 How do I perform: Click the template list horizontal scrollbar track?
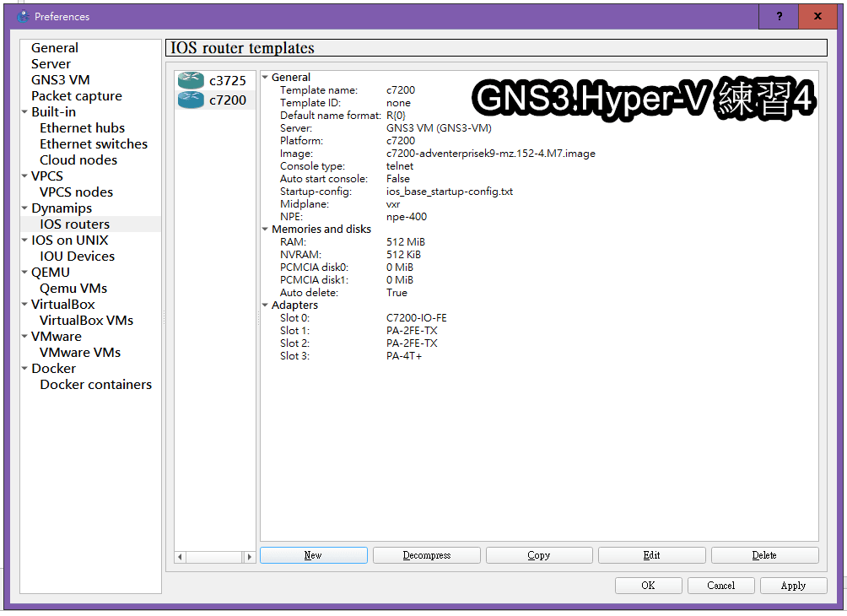(214, 557)
